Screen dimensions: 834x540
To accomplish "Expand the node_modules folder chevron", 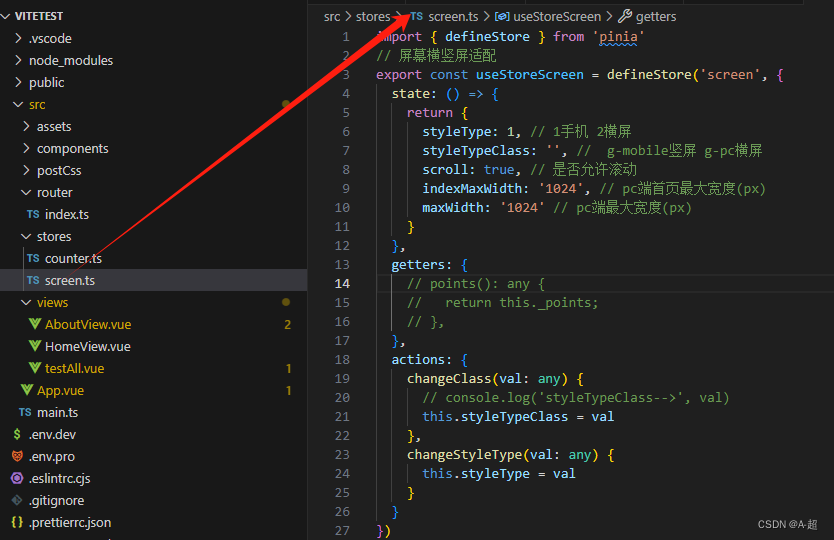I will point(19,60).
